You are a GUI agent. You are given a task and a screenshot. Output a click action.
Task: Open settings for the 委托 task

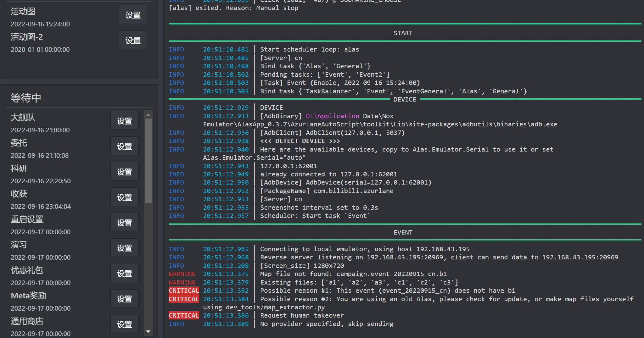[124, 146]
